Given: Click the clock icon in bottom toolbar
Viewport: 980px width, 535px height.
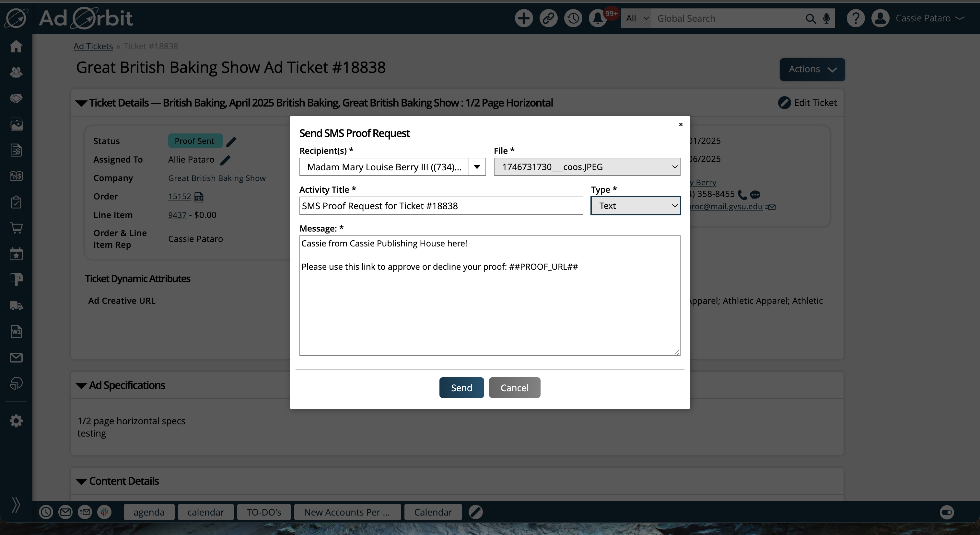Looking at the screenshot, I should coord(46,512).
